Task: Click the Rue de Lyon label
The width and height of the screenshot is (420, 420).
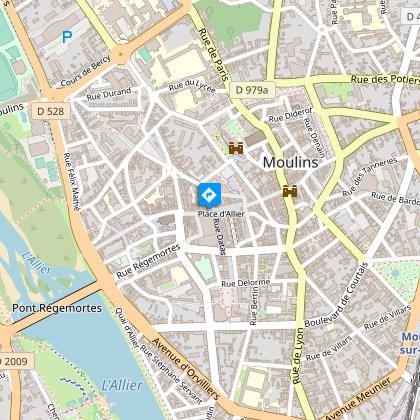Action: [298, 356]
